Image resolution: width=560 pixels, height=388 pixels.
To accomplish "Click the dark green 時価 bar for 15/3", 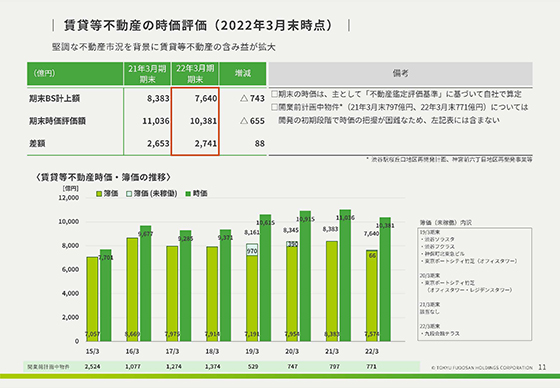I will [x=106, y=295].
